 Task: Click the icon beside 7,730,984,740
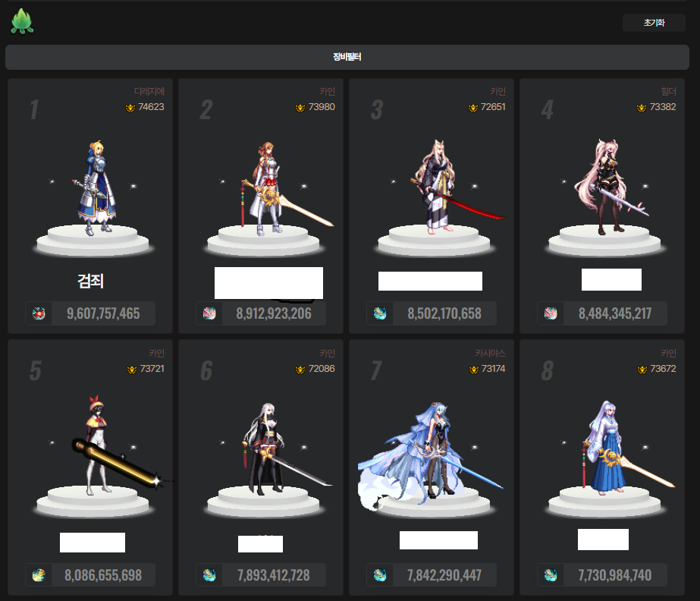point(551,575)
